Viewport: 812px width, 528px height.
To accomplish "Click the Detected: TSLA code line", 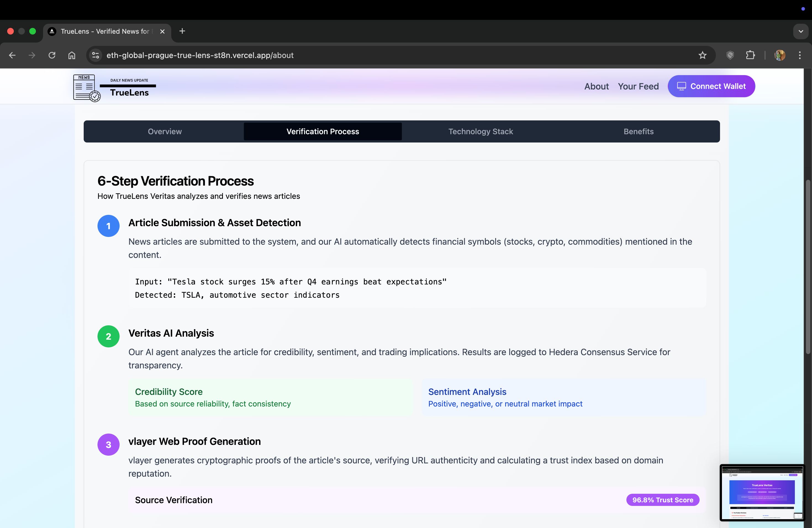I will [x=237, y=295].
